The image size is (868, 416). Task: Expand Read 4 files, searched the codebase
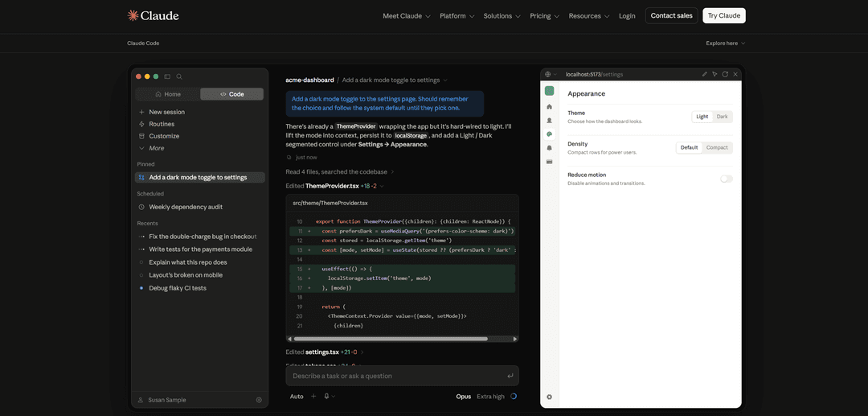click(x=340, y=171)
